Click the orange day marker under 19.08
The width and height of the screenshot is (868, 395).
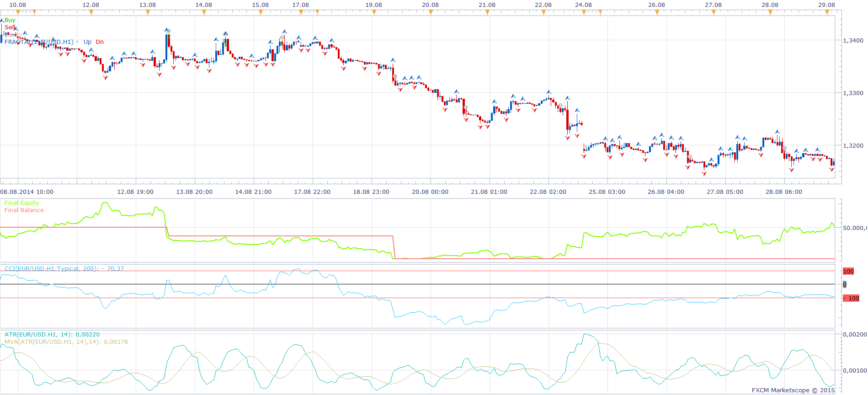click(374, 12)
